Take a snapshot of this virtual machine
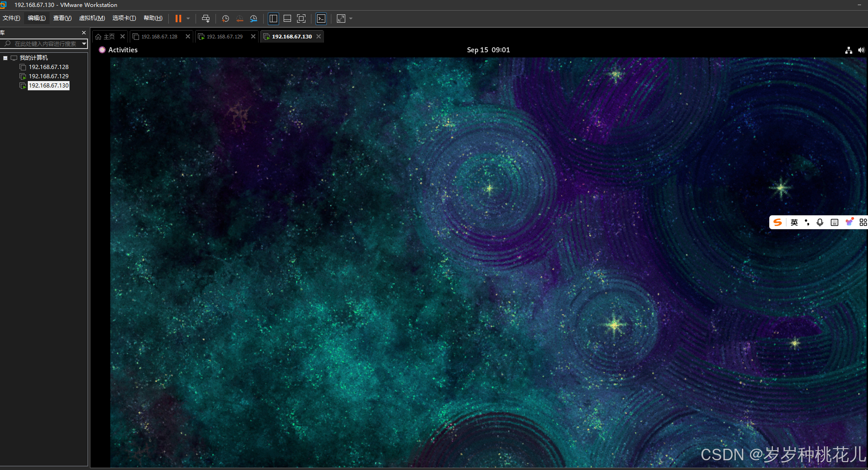868x470 pixels. click(x=226, y=19)
